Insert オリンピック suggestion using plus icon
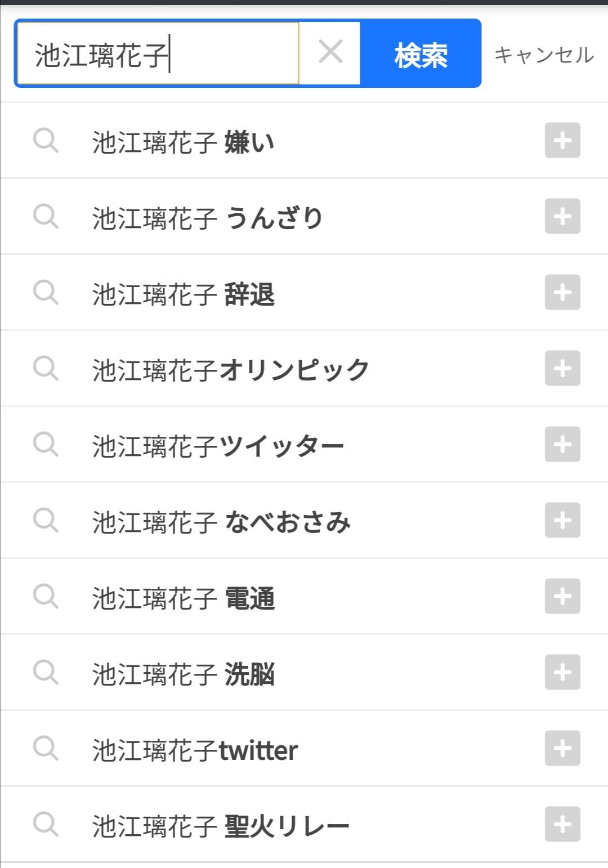608x868 pixels. [562, 368]
